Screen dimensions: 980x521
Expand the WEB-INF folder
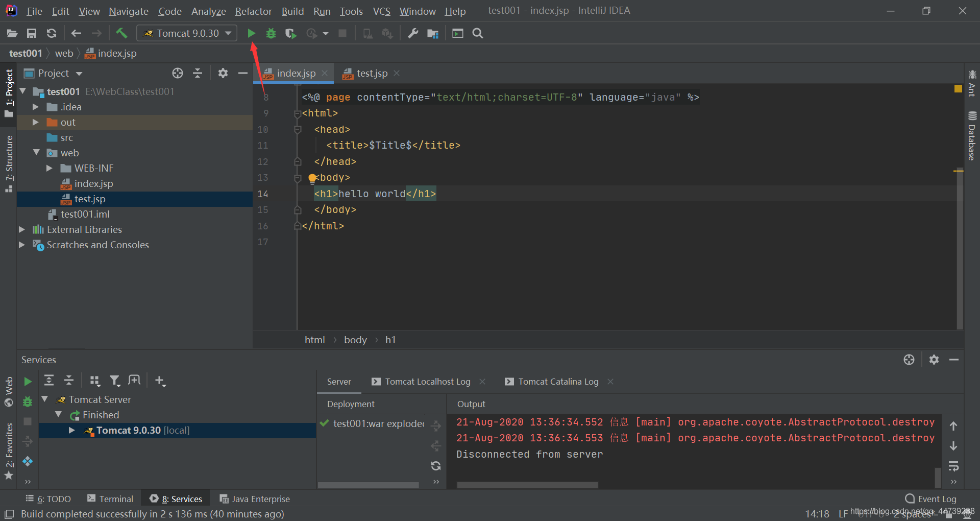[50, 168]
